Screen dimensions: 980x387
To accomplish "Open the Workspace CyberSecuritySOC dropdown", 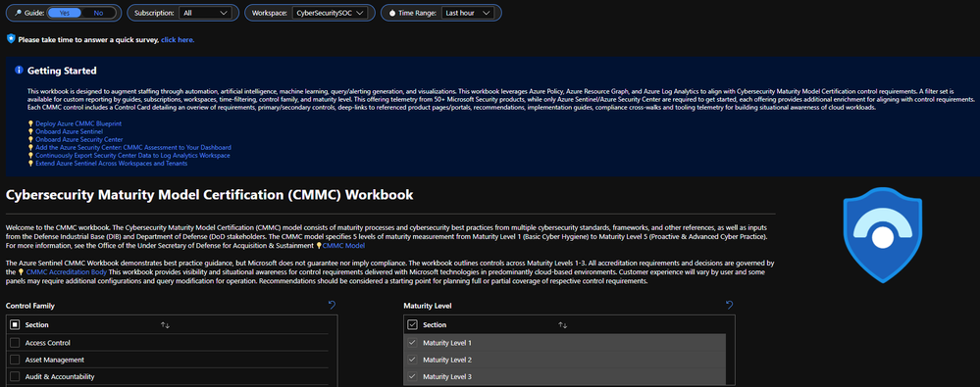I will point(330,13).
